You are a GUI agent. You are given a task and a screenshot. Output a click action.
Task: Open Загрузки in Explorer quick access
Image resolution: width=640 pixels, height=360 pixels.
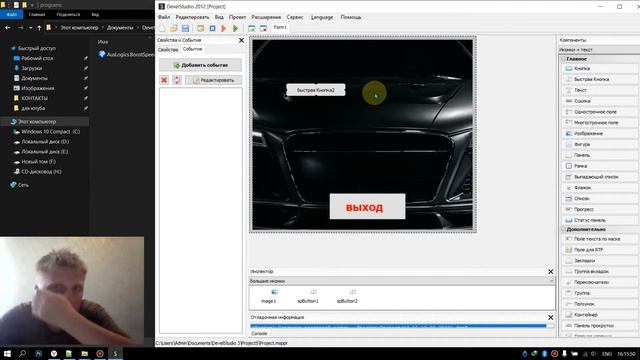pyautogui.click(x=32, y=68)
